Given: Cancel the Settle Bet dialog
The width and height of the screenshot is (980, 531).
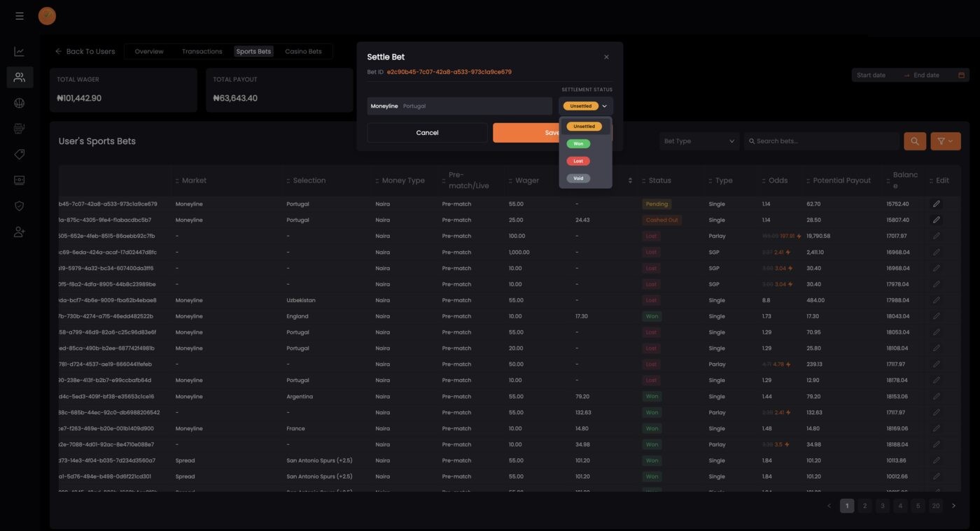Looking at the screenshot, I should click(x=427, y=133).
